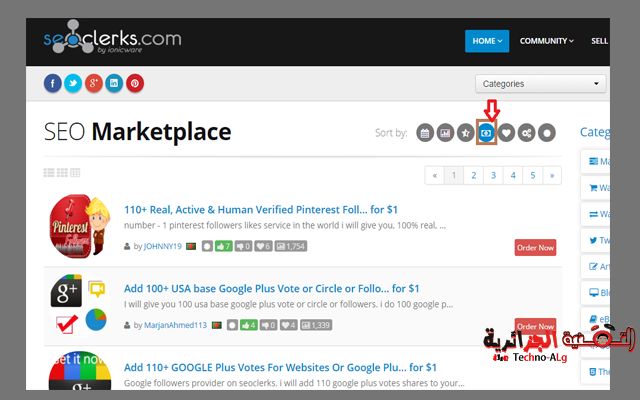Go to previous page with « arrow

coord(434,176)
